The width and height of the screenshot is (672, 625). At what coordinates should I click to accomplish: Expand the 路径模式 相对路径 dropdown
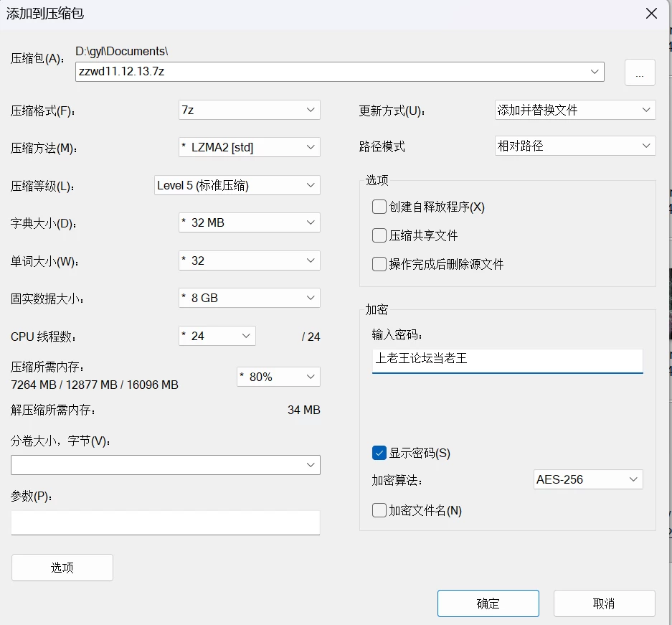point(575,146)
